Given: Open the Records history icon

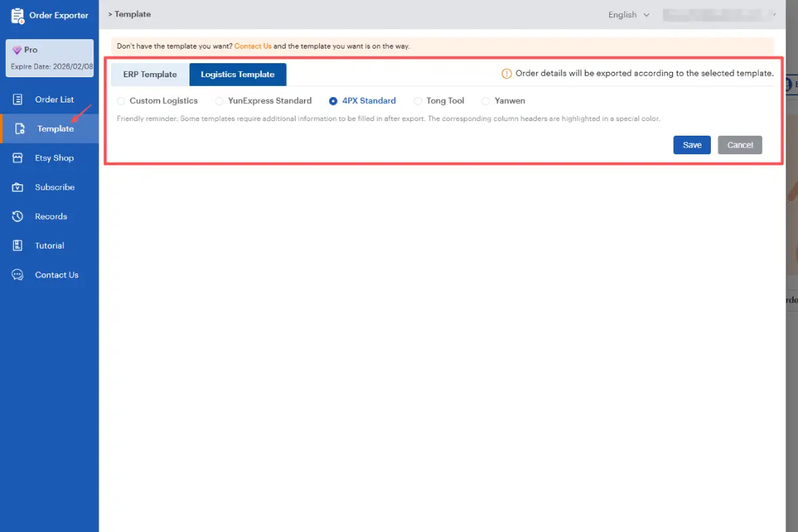Looking at the screenshot, I should (16, 216).
